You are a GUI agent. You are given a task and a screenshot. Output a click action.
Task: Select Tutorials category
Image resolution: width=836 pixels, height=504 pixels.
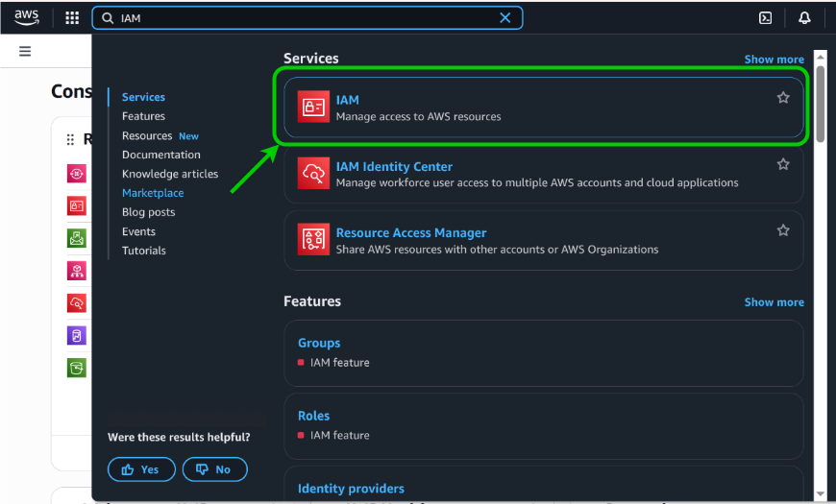click(x=144, y=251)
